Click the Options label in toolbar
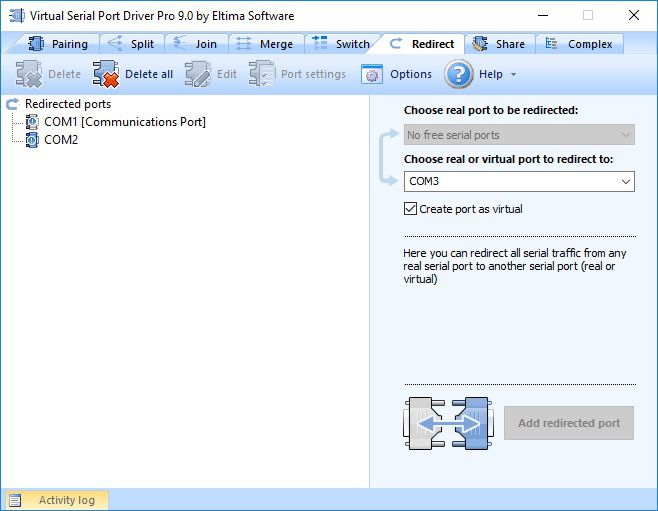This screenshot has height=511, width=658. pyautogui.click(x=411, y=74)
